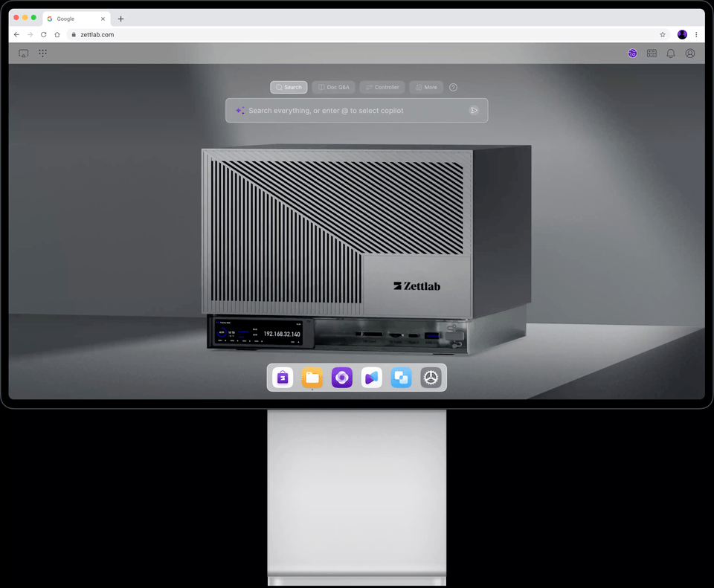Open the More options tab

point(426,88)
